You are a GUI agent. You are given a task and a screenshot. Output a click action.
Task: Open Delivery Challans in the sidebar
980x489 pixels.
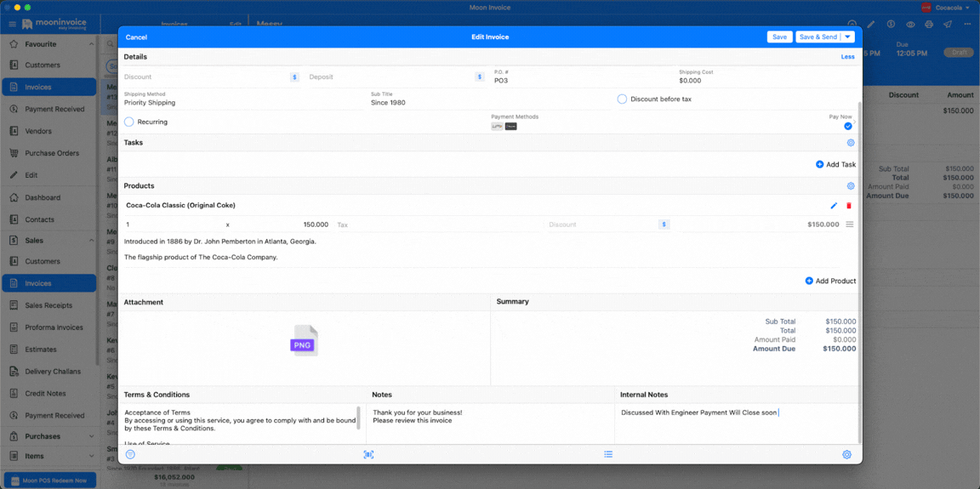pos(48,372)
